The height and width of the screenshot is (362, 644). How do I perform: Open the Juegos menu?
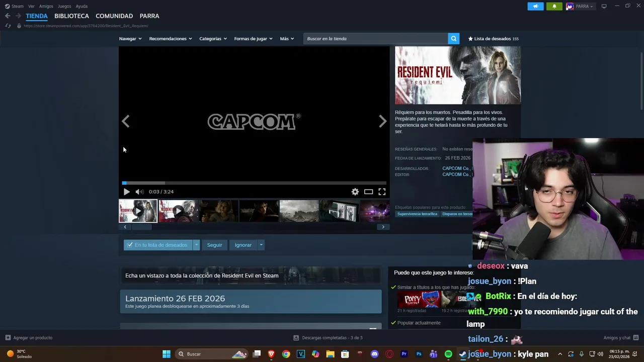64,6
